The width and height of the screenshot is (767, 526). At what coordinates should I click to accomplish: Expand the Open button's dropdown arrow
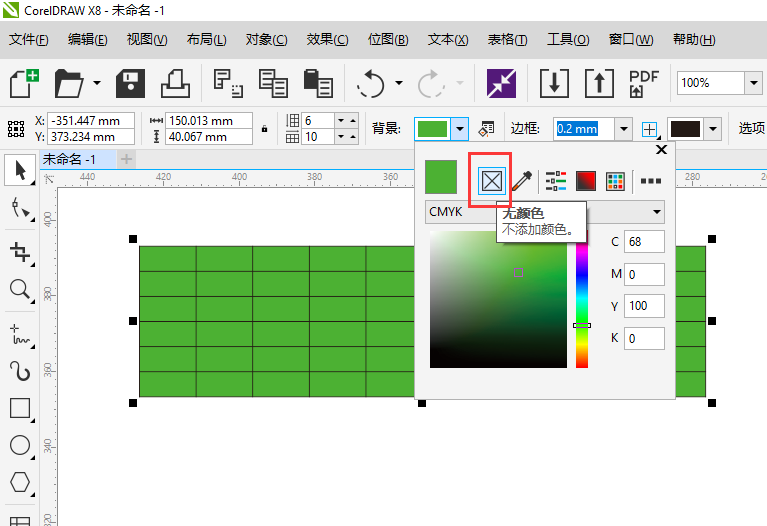coord(97,83)
